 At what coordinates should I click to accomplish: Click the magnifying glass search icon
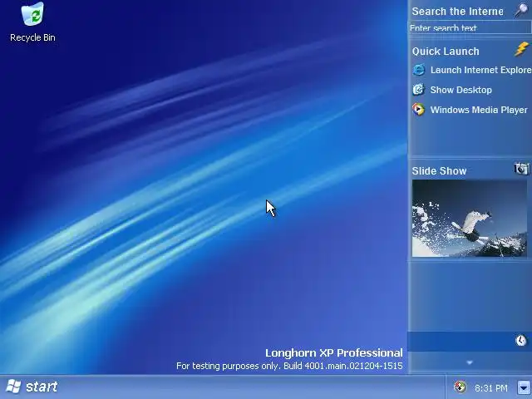521,11
